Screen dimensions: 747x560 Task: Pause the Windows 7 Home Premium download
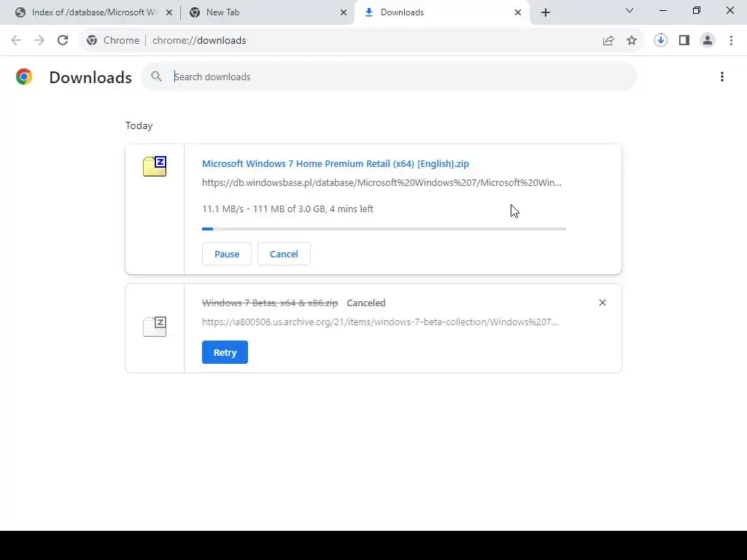point(227,254)
